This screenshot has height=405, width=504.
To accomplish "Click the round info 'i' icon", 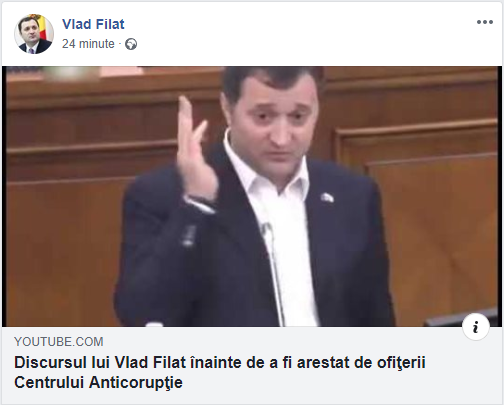I will click(476, 327).
